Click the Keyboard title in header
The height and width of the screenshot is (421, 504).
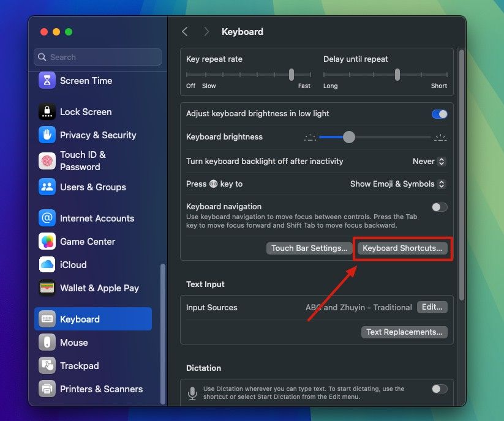(x=243, y=31)
